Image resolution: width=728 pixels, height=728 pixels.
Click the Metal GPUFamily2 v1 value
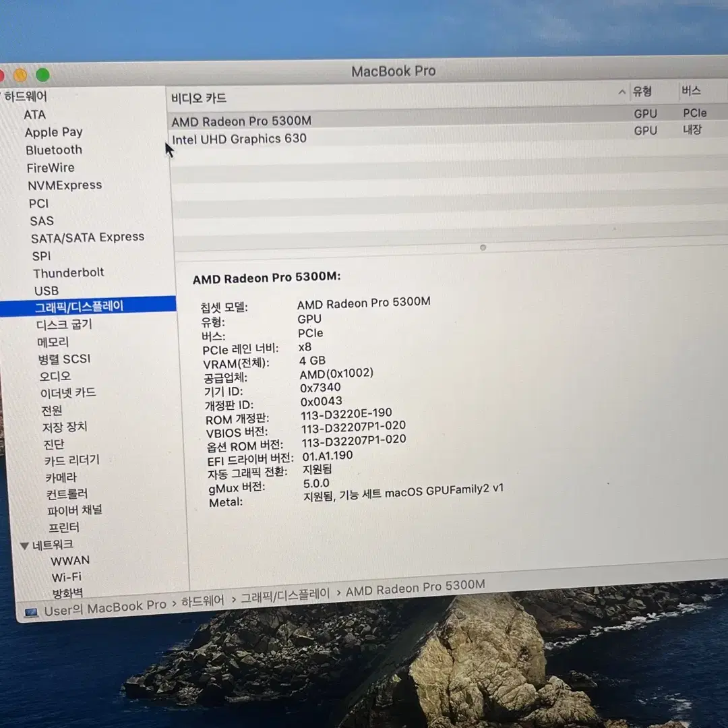click(x=403, y=493)
